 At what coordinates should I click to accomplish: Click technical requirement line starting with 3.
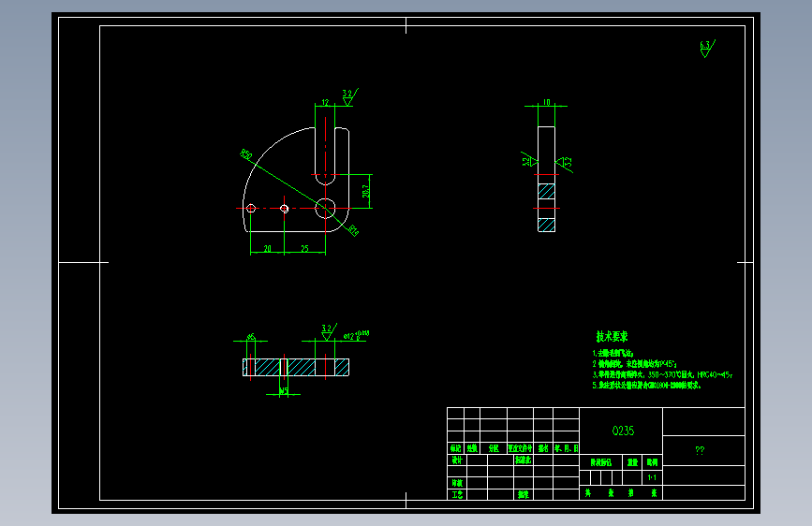(x=662, y=374)
